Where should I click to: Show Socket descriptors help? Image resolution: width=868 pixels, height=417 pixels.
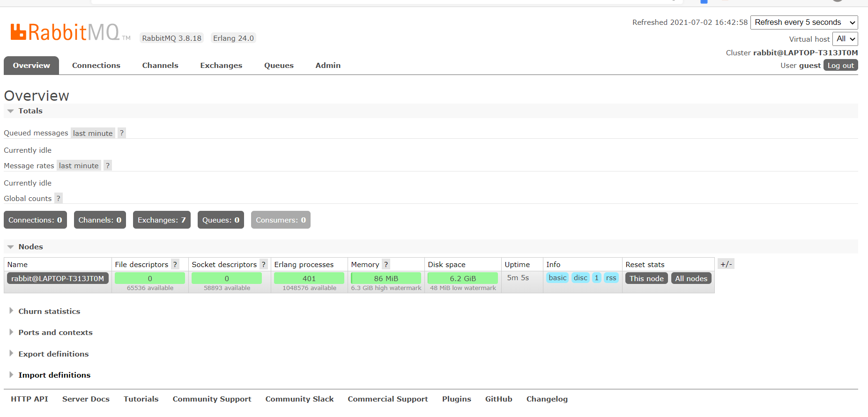point(264,264)
